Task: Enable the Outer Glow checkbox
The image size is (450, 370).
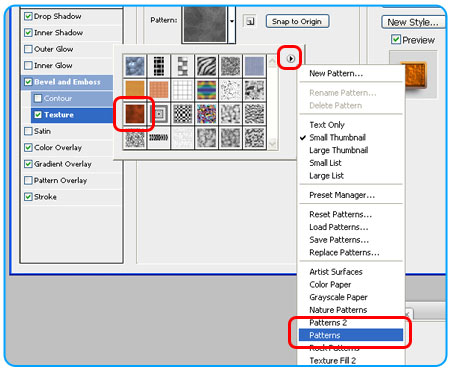Action: 28,49
